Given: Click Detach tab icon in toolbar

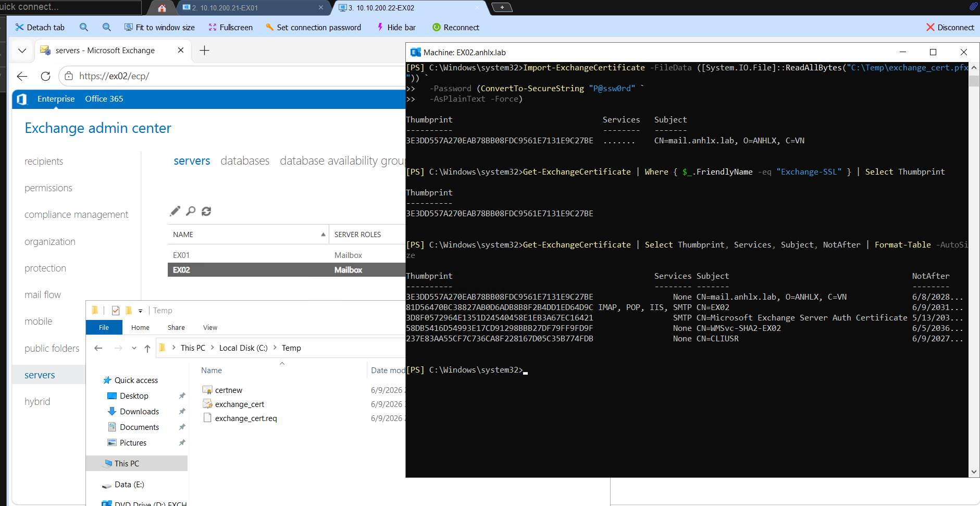Looking at the screenshot, I should point(20,27).
